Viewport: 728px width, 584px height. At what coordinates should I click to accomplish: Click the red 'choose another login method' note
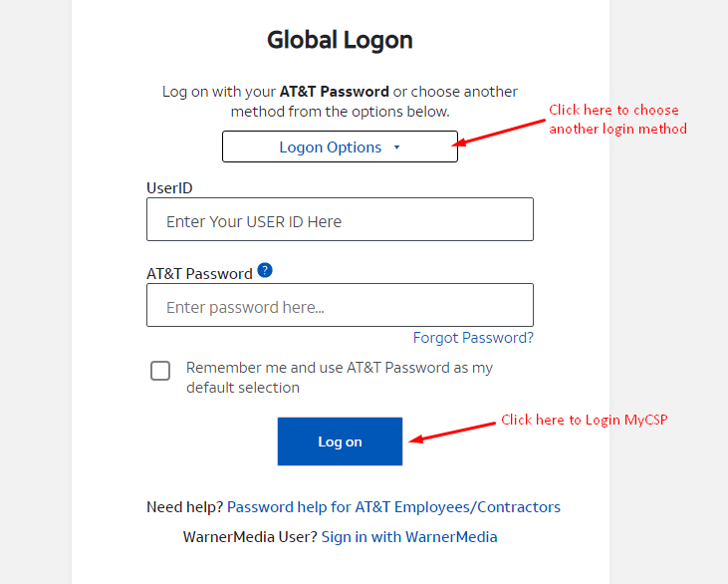pyautogui.click(x=617, y=120)
